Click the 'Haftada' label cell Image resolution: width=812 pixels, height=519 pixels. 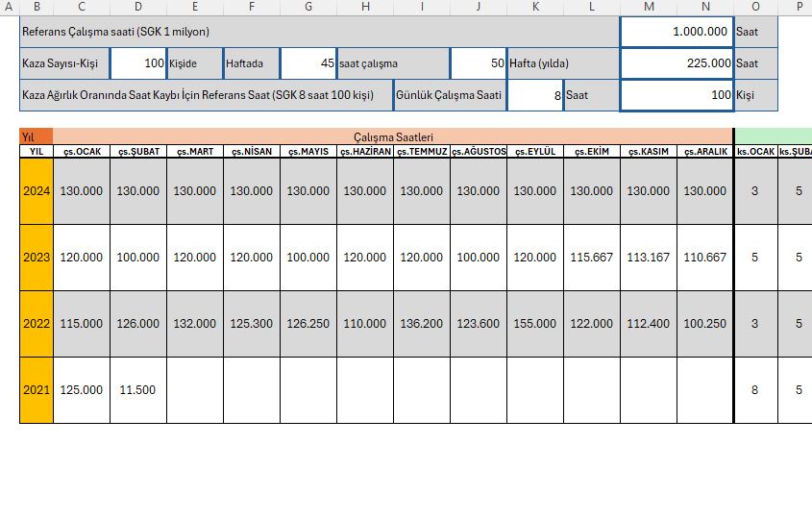tap(252, 63)
